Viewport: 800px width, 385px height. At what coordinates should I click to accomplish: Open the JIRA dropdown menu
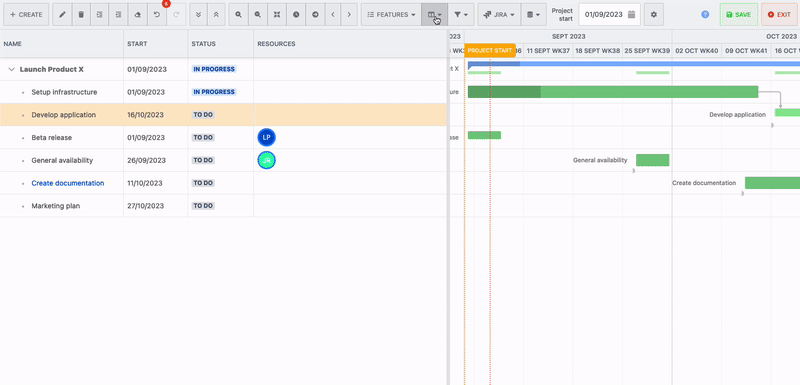(x=499, y=15)
